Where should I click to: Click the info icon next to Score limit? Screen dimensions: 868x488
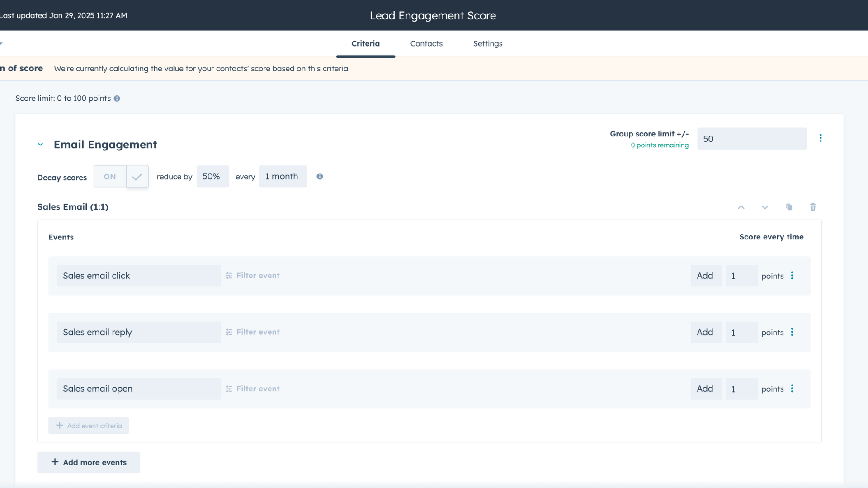[x=117, y=99]
